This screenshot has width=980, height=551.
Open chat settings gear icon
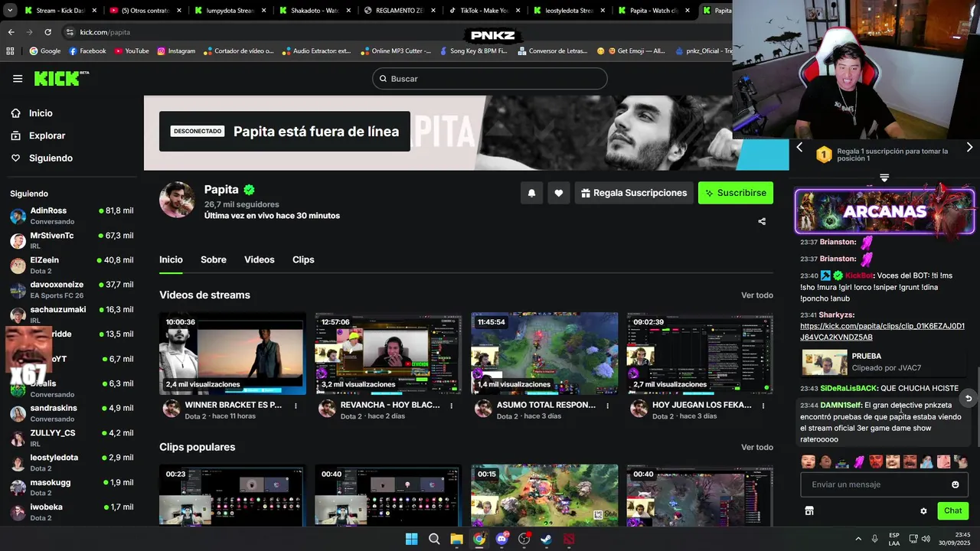[923, 510]
